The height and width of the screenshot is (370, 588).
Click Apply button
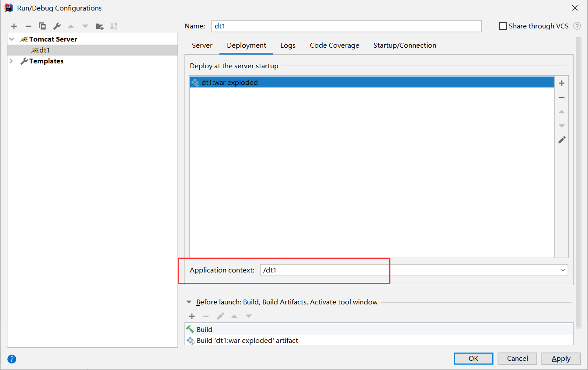pos(561,359)
